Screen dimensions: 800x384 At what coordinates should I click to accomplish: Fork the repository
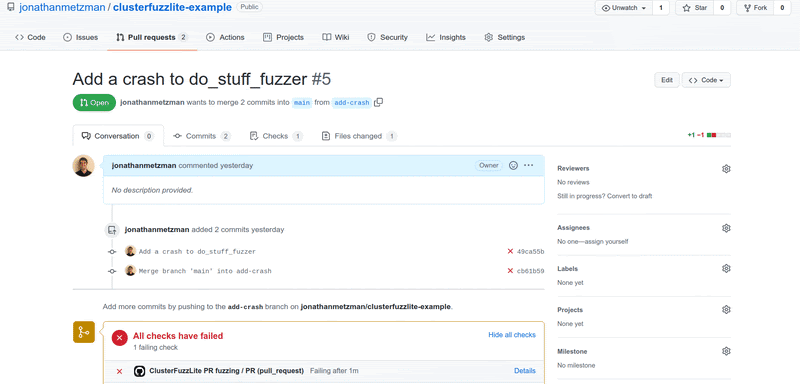[756, 8]
